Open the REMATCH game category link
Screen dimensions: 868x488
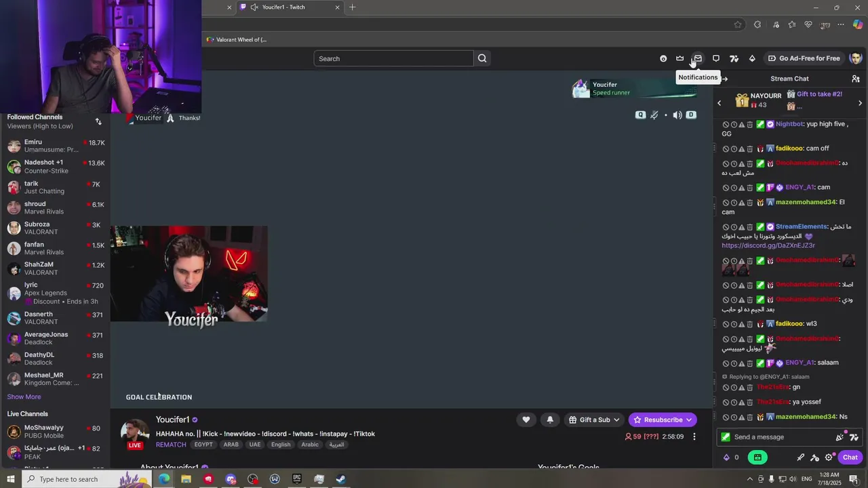[x=171, y=445]
